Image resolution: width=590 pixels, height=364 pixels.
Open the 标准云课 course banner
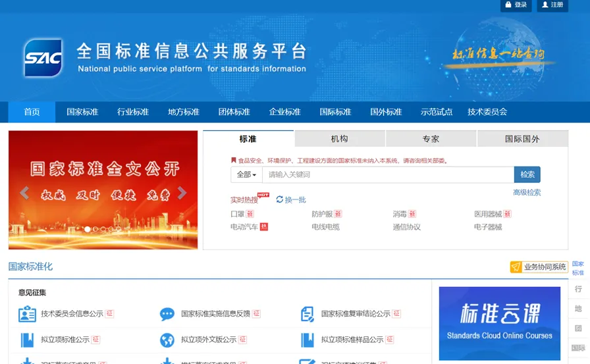(500, 323)
